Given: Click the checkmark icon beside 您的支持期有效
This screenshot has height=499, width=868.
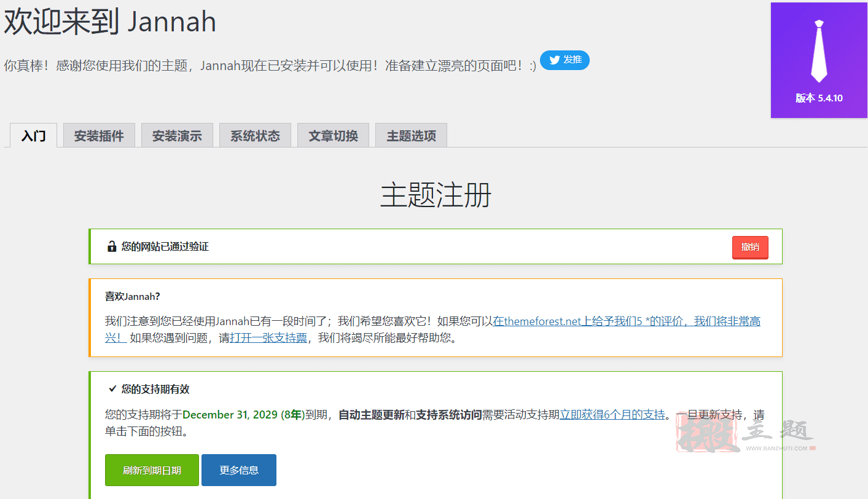Looking at the screenshot, I should pos(112,389).
